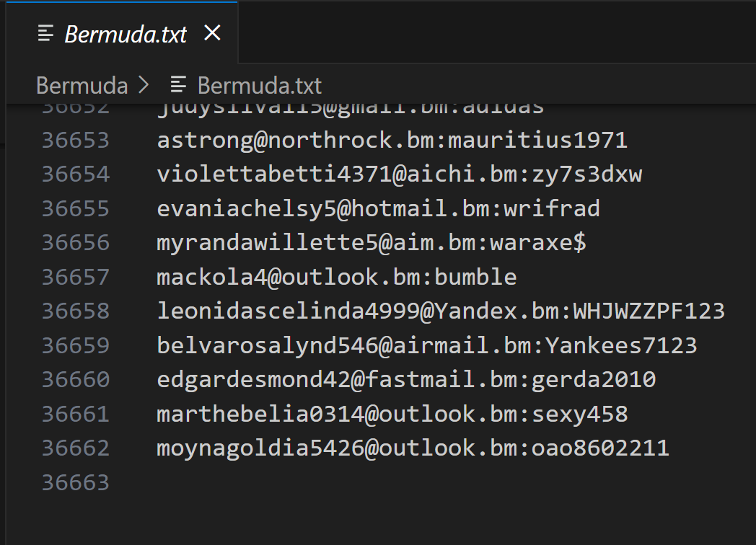Click line number 36653 in the gutter
Viewport: 756px width, 545px height.
tap(75, 140)
